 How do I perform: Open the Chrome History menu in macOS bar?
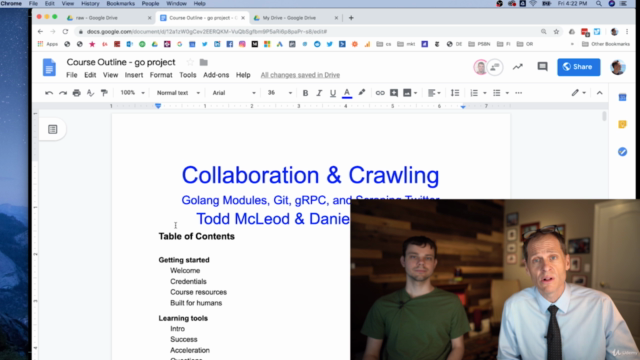pos(90,4)
